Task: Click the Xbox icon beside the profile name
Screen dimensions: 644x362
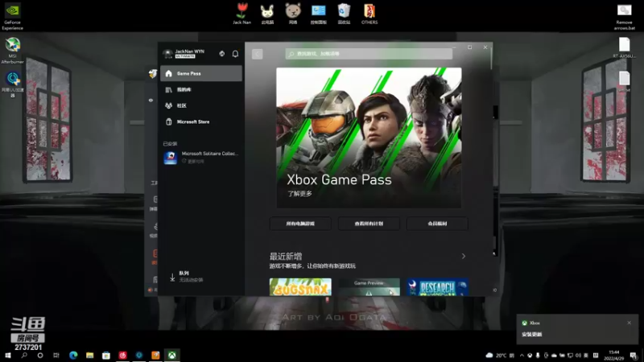Action: [222, 54]
